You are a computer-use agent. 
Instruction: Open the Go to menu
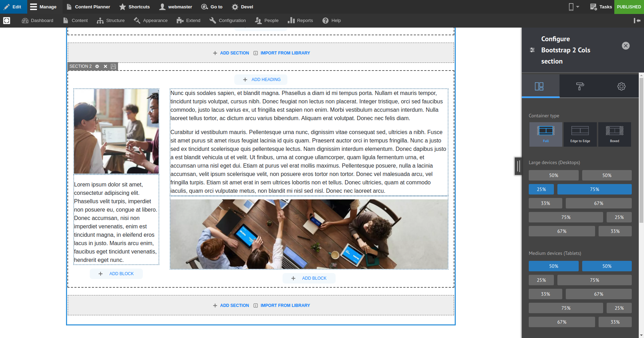click(212, 7)
